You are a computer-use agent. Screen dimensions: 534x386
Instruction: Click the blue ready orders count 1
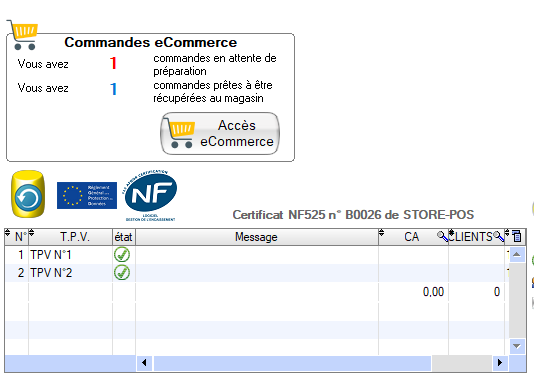point(113,89)
